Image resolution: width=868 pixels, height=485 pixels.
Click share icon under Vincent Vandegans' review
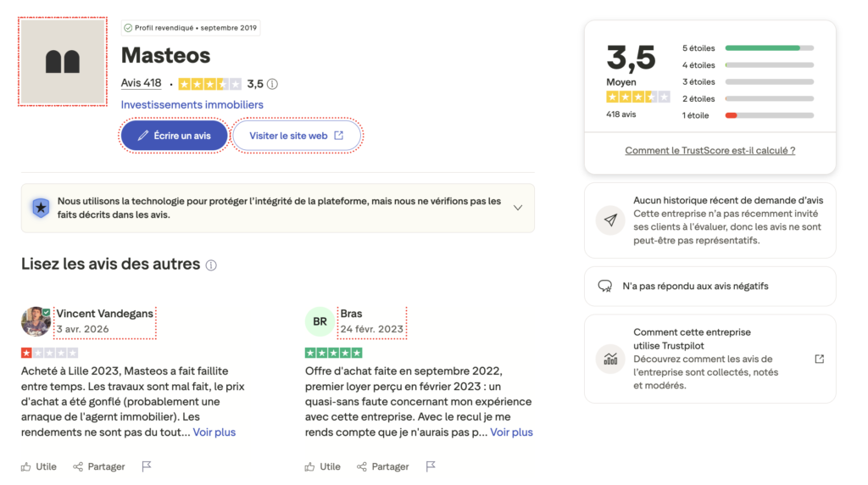point(78,466)
